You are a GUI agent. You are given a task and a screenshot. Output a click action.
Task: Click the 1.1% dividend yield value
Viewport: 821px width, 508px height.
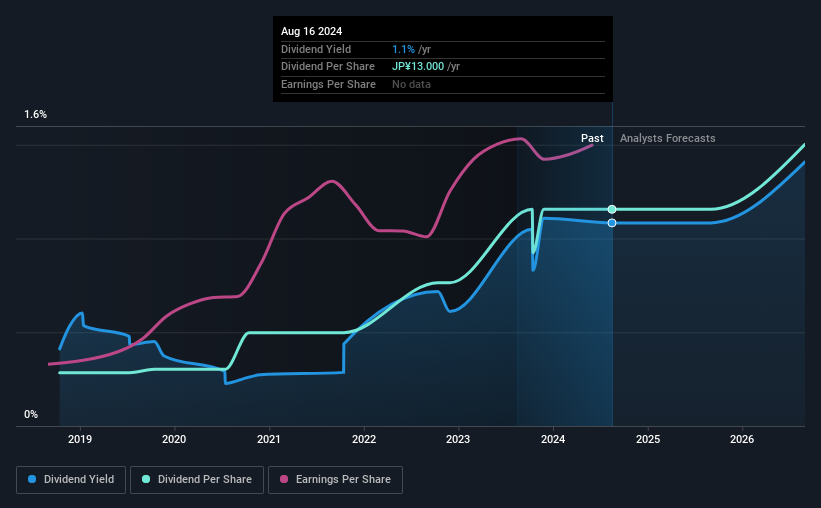403,49
